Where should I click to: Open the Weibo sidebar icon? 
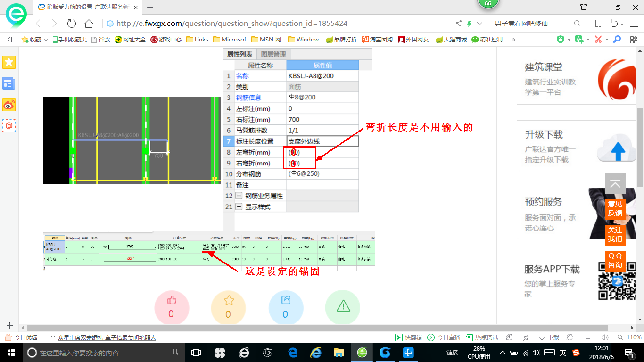[x=9, y=105]
